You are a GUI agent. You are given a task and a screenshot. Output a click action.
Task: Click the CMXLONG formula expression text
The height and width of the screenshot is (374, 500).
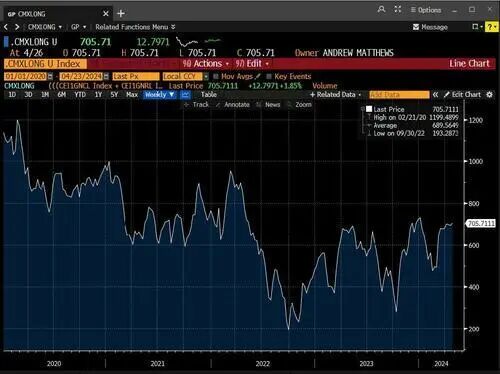106,86
